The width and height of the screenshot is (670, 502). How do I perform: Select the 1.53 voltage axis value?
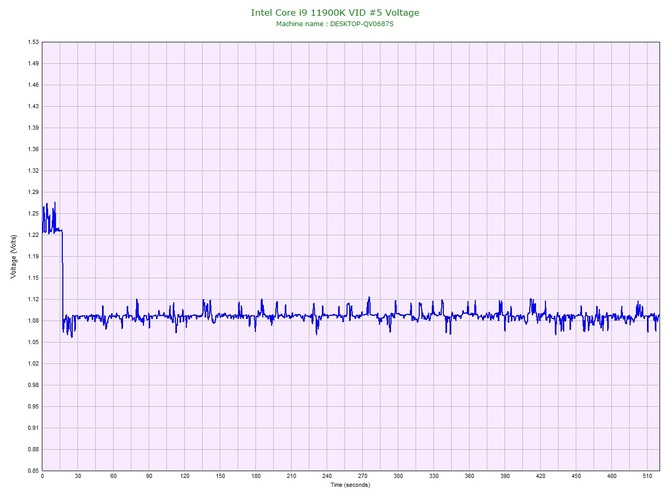[33, 42]
